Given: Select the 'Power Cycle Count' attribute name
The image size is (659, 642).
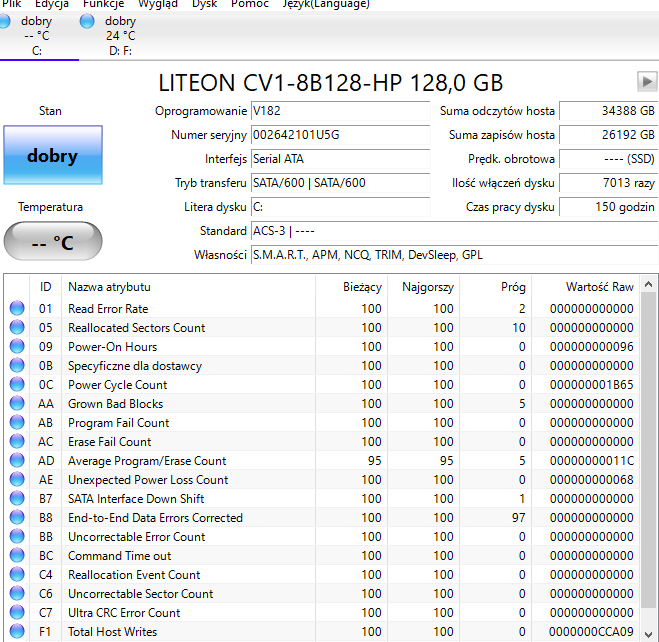Looking at the screenshot, I should click(x=118, y=385).
